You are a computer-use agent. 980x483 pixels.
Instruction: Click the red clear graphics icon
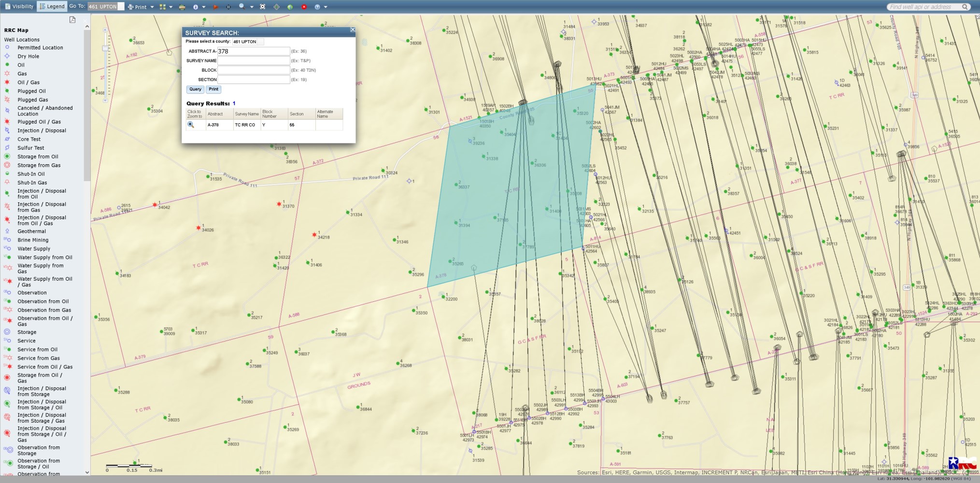click(304, 7)
